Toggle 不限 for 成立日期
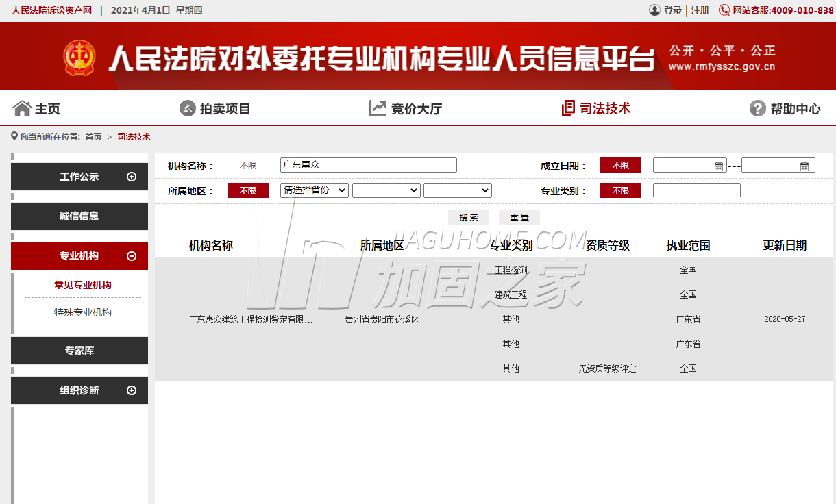The width and height of the screenshot is (836, 504). click(x=620, y=165)
